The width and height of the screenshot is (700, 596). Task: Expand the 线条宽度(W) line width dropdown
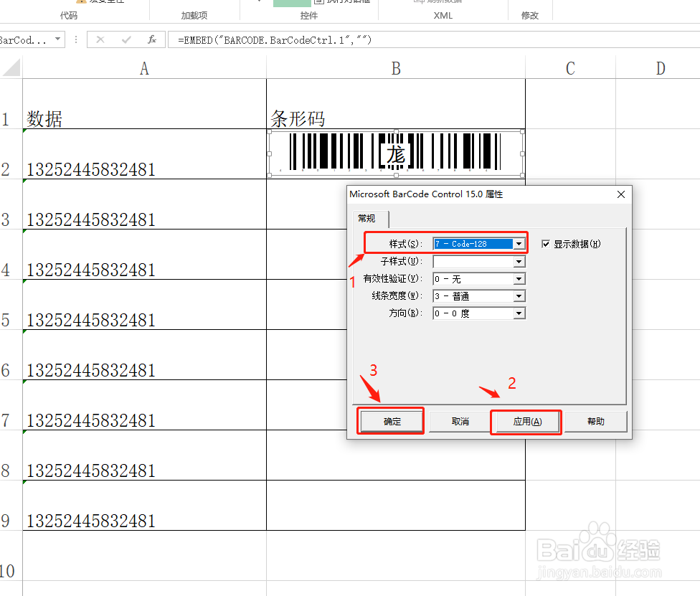(x=519, y=296)
